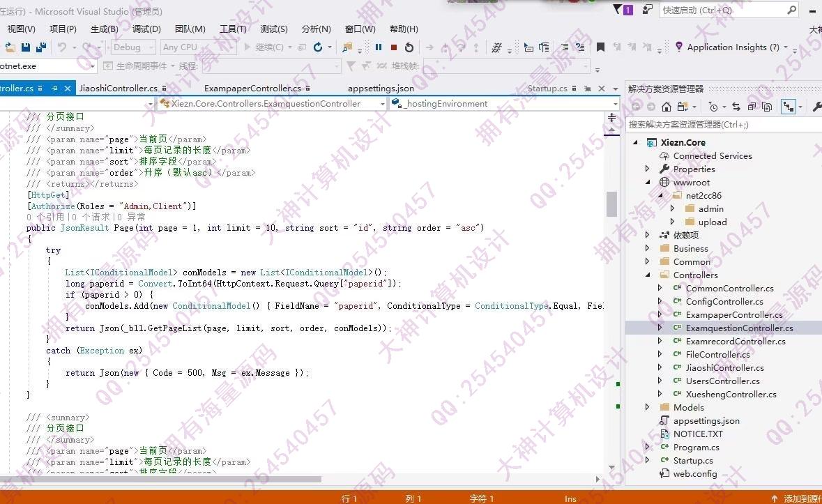Image resolution: width=822 pixels, height=504 pixels.
Task: Promote Startup.cs preview tab to keep open
Action: click(x=588, y=89)
